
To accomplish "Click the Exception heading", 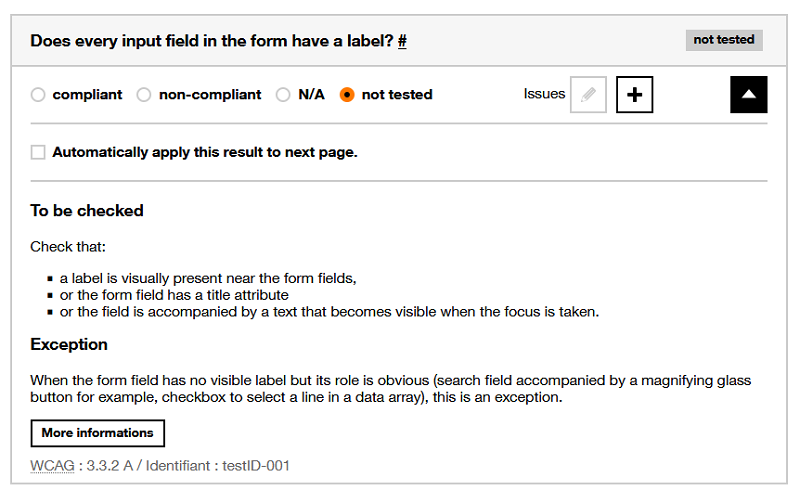I will coord(69,345).
